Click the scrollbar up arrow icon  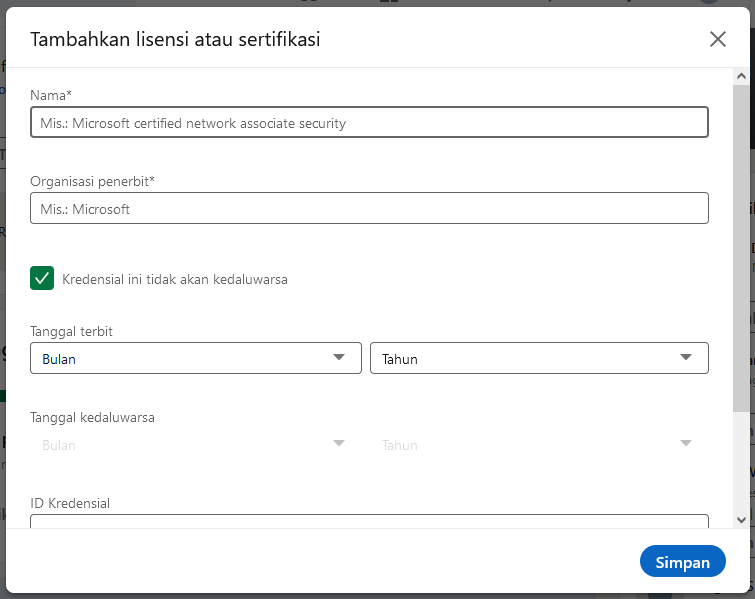[741, 76]
